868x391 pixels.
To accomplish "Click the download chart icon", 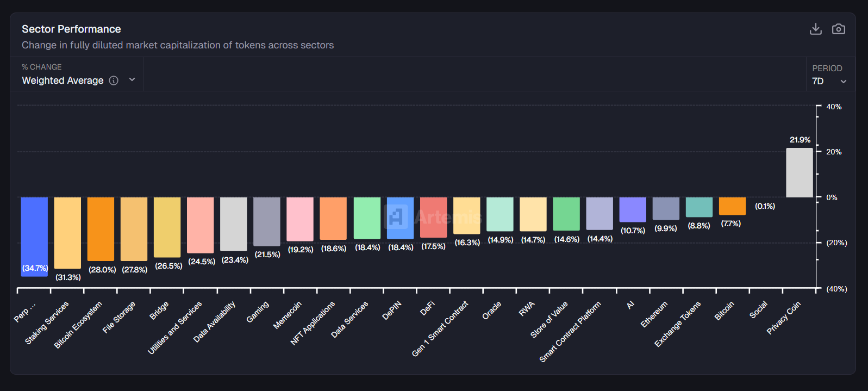I will pyautogui.click(x=815, y=29).
